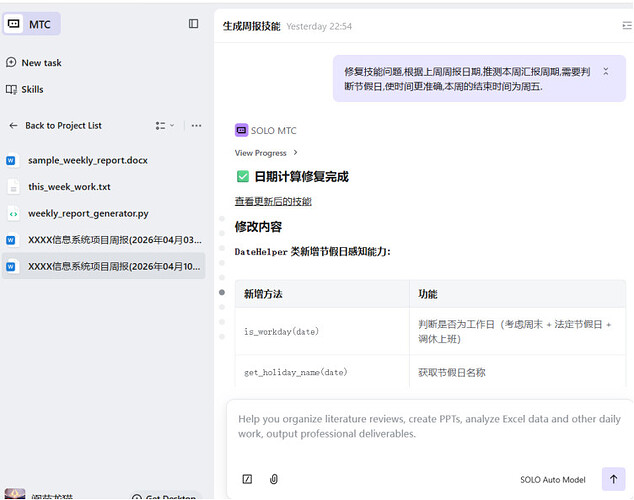The height and width of the screenshot is (500, 634).
Task: Collapse the user message bubble chevron
Action: coord(605,72)
